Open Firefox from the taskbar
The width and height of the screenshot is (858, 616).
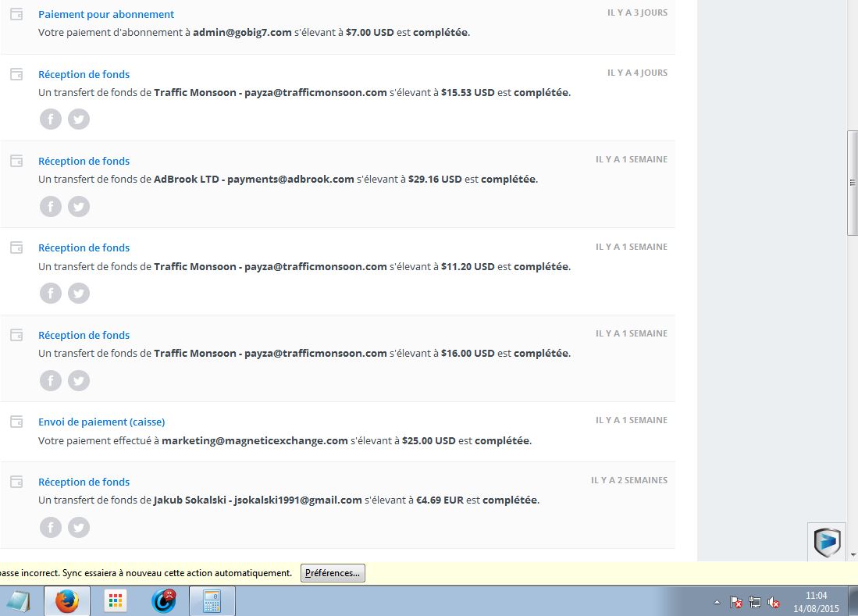(x=67, y=602)
